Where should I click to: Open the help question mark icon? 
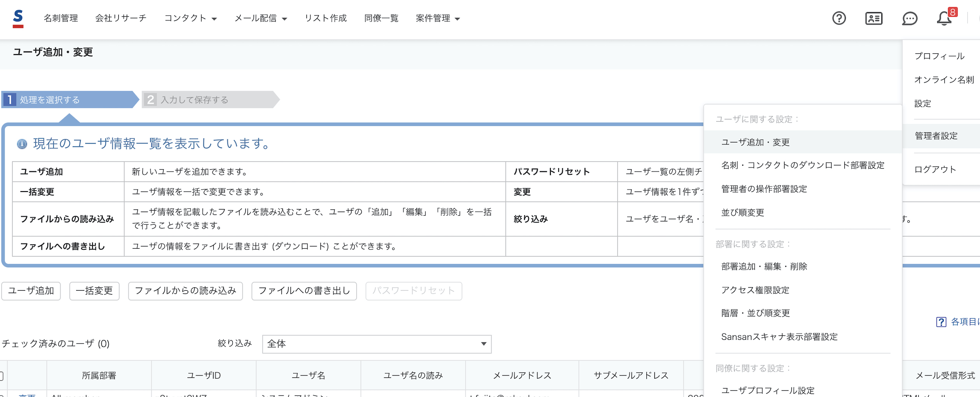[x=839, y=18]
